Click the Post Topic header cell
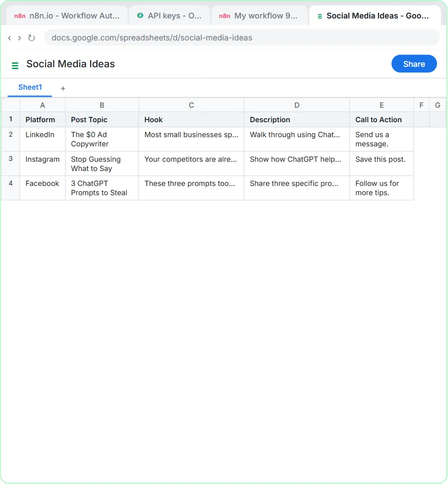 pos(102,120)
